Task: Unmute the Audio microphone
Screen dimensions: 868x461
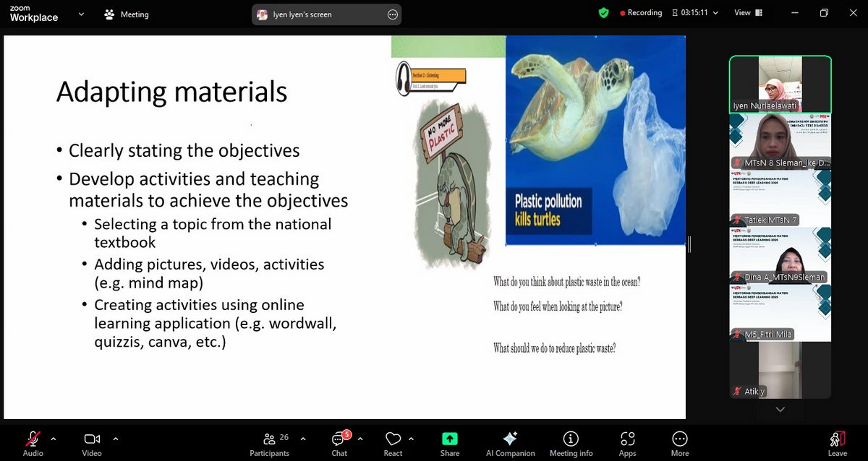Action: click(x=33, y=439)
